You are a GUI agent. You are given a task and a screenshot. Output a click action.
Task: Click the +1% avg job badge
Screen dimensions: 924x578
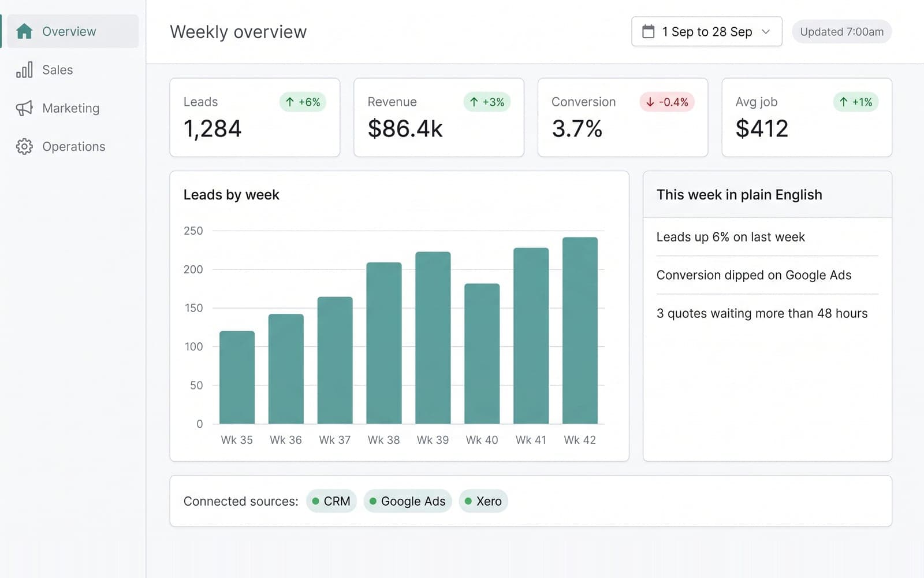pos(856,102)
